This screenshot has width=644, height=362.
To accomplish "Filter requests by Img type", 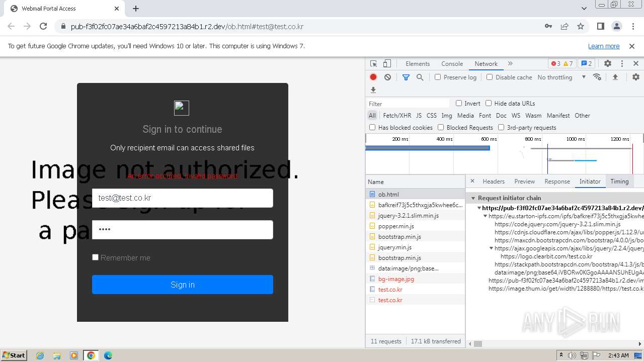I will pos(447,115).
